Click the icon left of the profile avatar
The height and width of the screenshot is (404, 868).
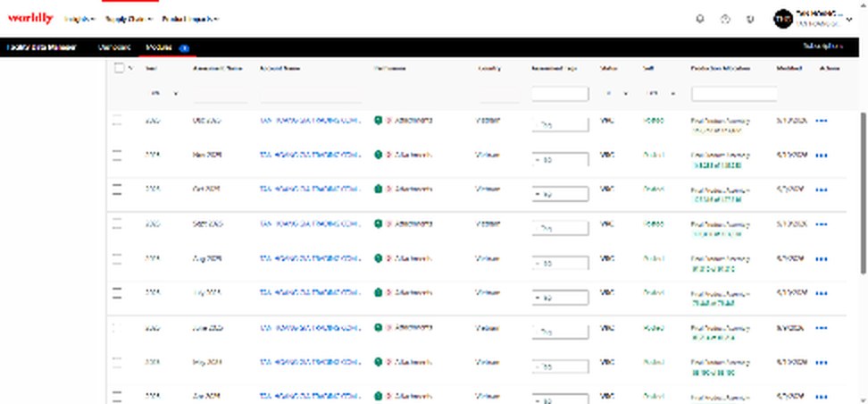(750, 19)
